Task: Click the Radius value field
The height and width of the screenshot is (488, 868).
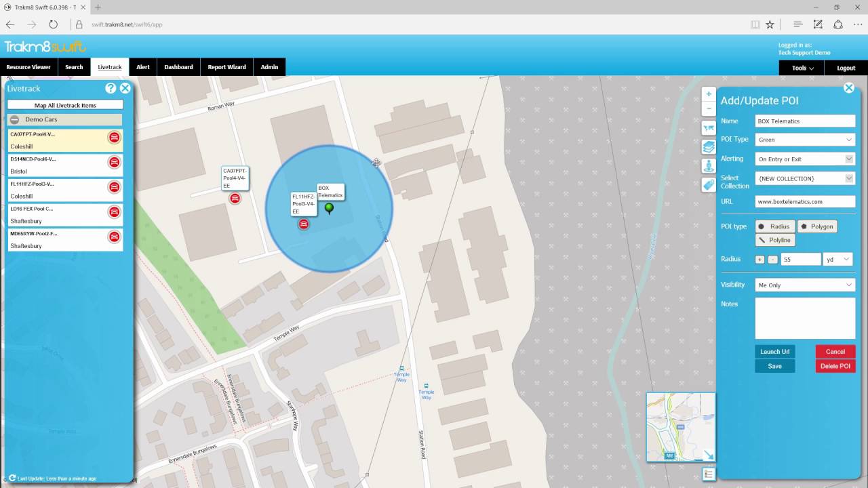Action: coord(800,259)
